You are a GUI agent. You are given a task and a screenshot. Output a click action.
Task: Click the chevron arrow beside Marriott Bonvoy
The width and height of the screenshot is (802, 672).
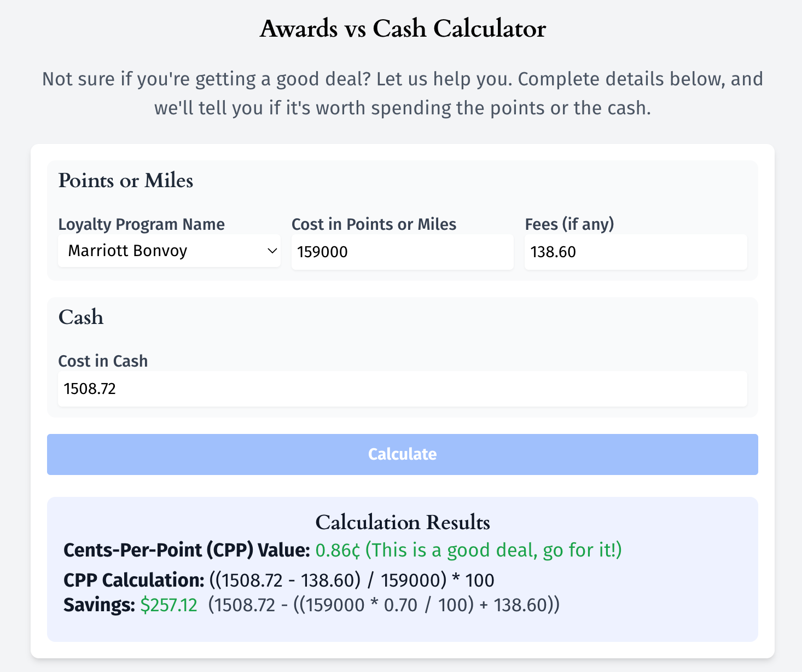pyautogui.click(x=272, y=251)
